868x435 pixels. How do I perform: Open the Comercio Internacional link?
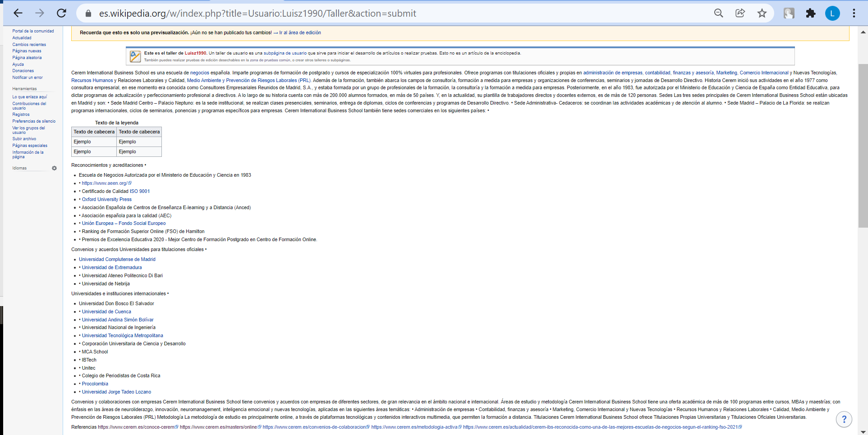coord(764,73)
